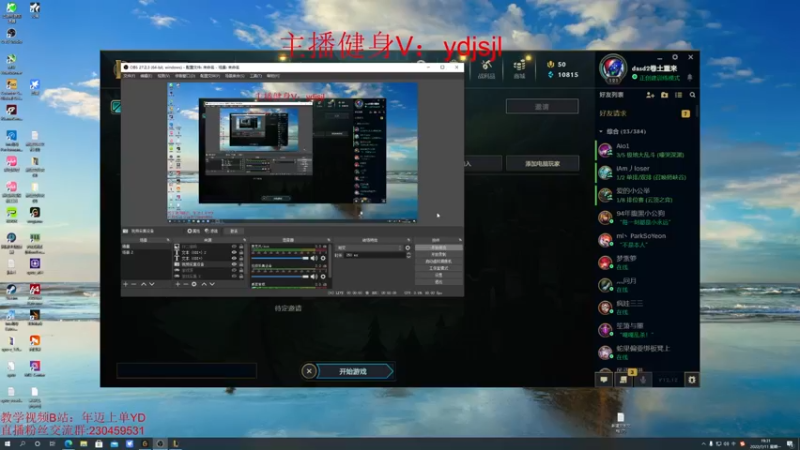Image resolution: width=800 pixels, height=450 pixels.
Task: Remove the source with the minus icon
Action: [186, 284]
